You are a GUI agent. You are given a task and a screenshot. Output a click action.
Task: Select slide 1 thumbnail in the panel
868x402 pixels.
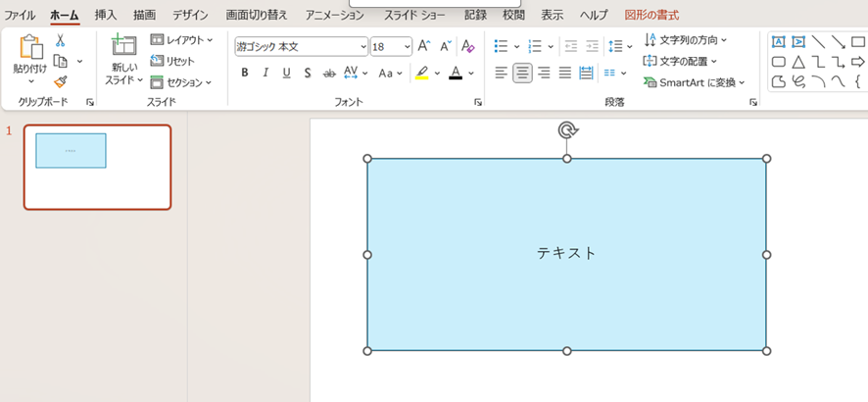point(97,167)
